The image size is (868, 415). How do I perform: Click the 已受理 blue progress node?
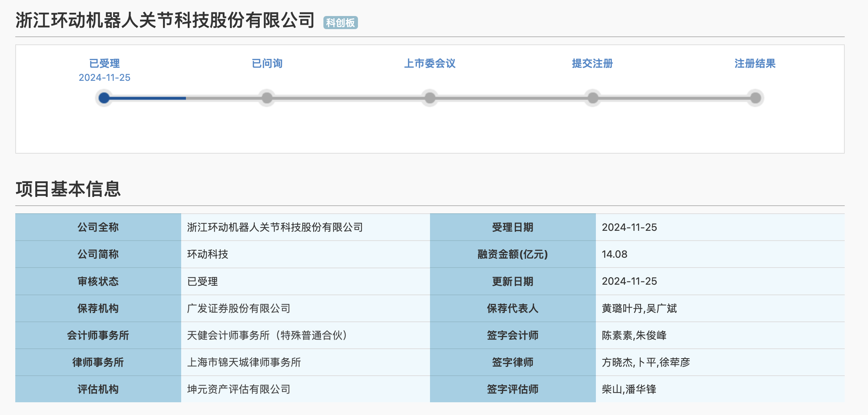coord(104,98)
